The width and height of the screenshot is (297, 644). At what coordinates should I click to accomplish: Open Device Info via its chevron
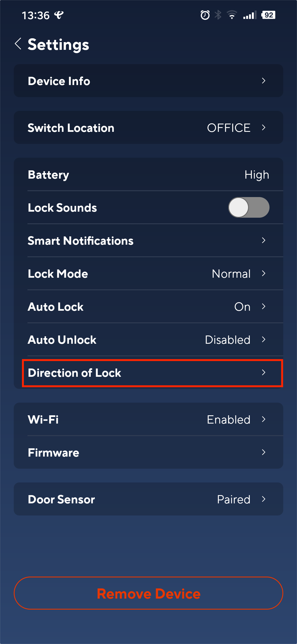coord(263,81)
